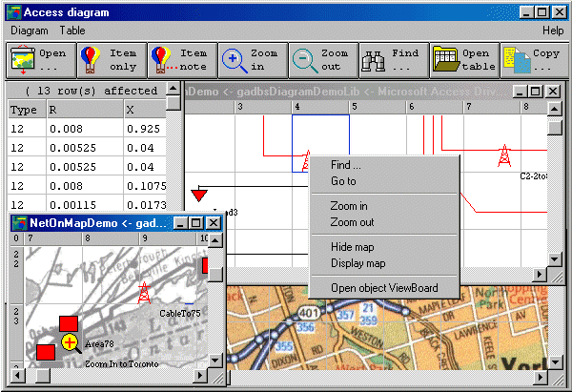
Task: Click the '13 row(s) affected' header text
Action: [x=92, y=91]
